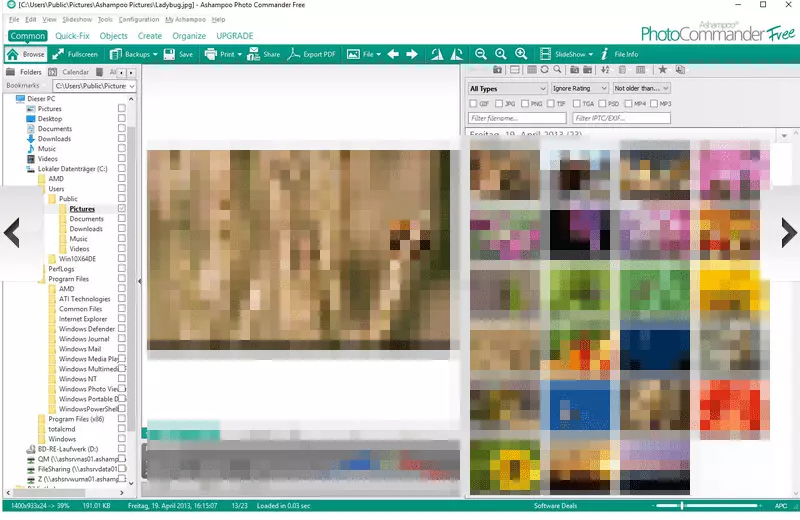Switch to Fullscreen view
The image size is (800, 520).
[x=75, y=54]
